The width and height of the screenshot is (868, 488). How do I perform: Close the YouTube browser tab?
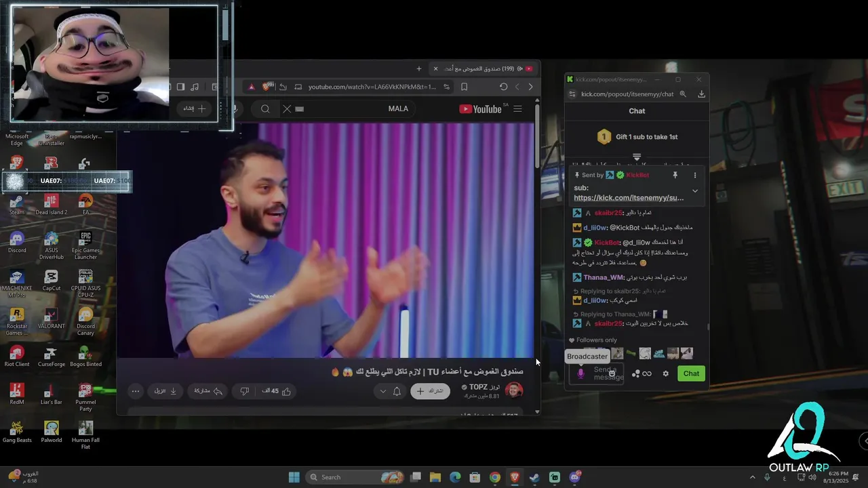(x=435, y=68)
